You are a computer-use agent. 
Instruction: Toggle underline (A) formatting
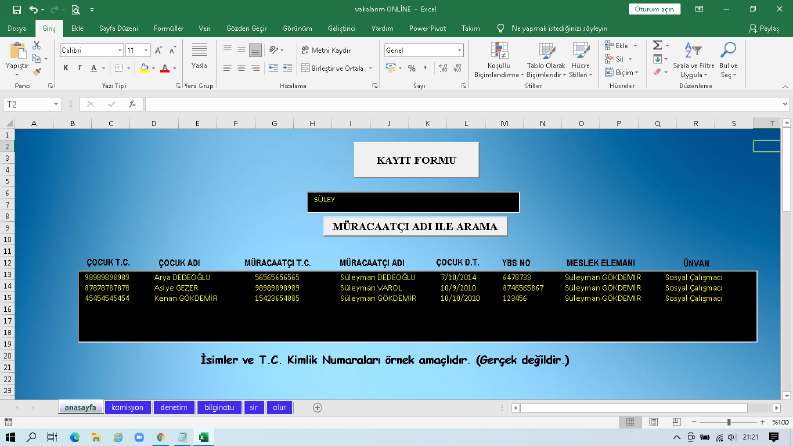coord(94,68)
